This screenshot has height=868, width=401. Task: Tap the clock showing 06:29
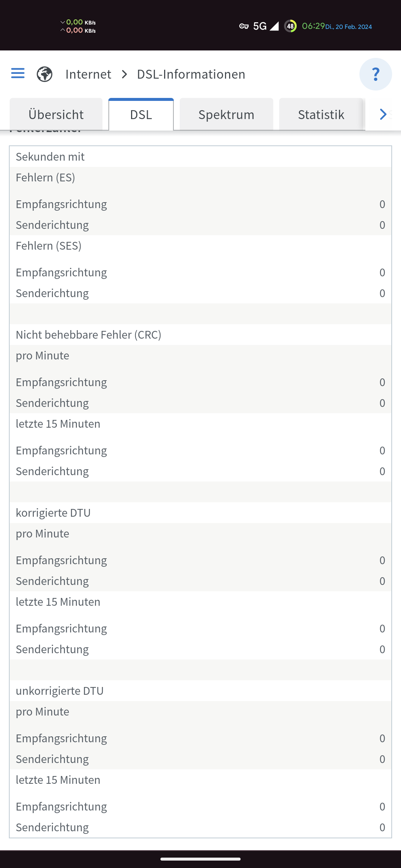pos(313,26)
